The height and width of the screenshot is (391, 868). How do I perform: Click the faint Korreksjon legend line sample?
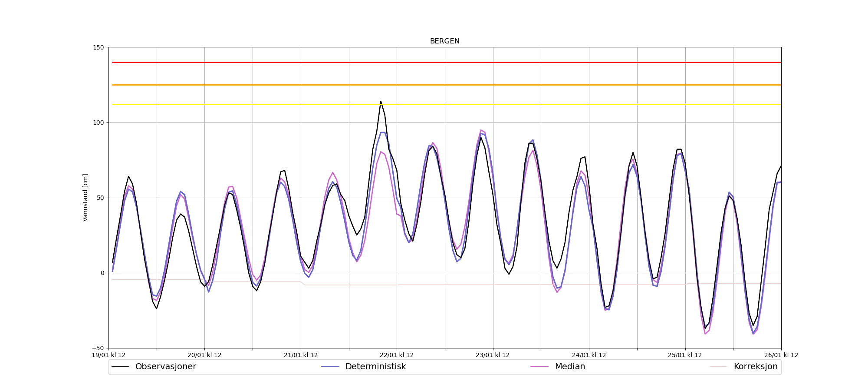pos(718,367)
